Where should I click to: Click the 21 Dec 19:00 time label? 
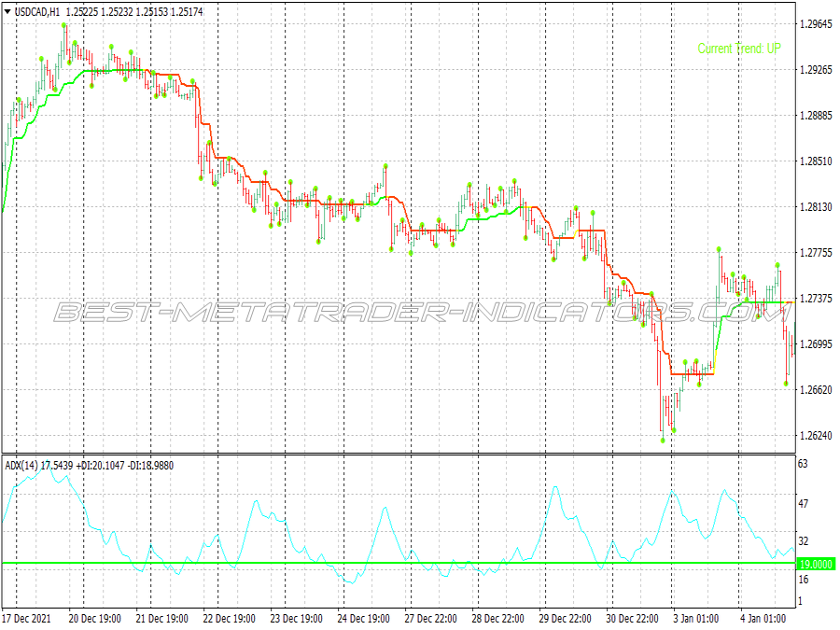(x=161, y=618)
